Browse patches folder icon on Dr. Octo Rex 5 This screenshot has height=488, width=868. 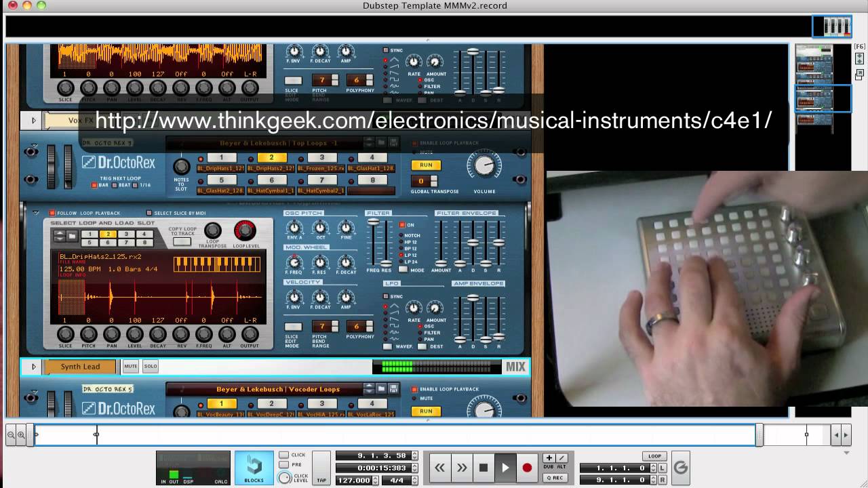pyautogui.click(x=382, y=389)
